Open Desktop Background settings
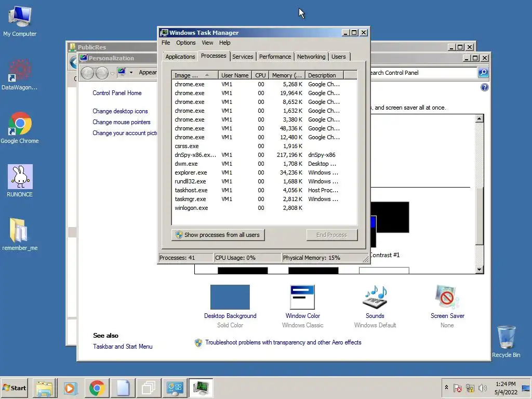The width and height of the screenshot is (532, 399). [230, 307]
